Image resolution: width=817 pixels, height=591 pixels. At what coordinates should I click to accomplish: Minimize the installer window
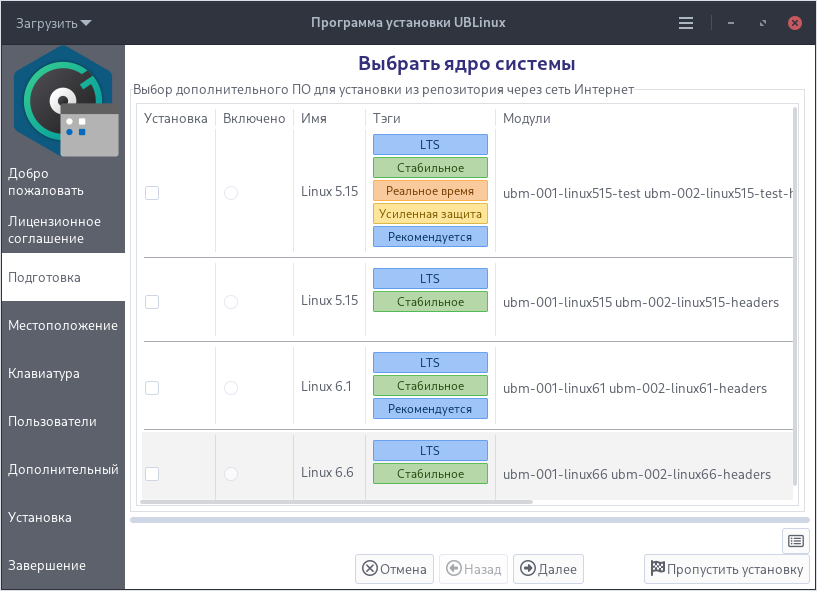(735, 23)
